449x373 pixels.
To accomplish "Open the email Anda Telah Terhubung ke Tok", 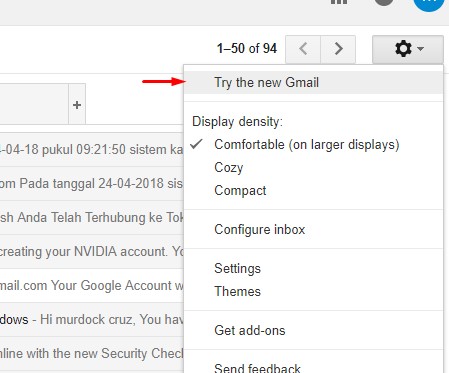I will pos(92,218).
